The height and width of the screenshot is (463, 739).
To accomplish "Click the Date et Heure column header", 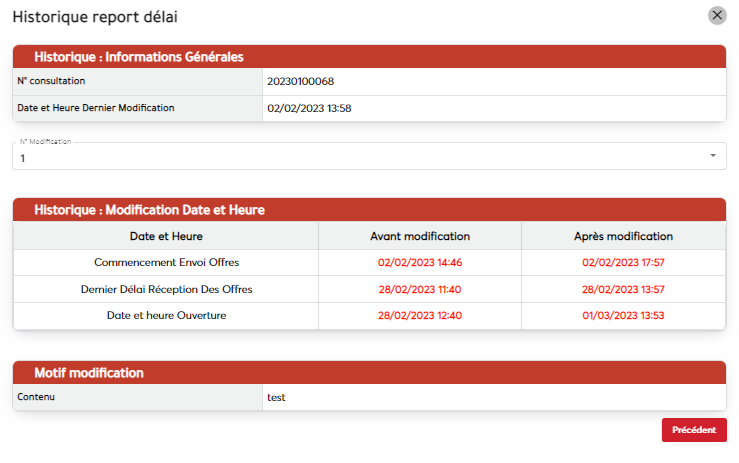I will click(x=166, y=236).
